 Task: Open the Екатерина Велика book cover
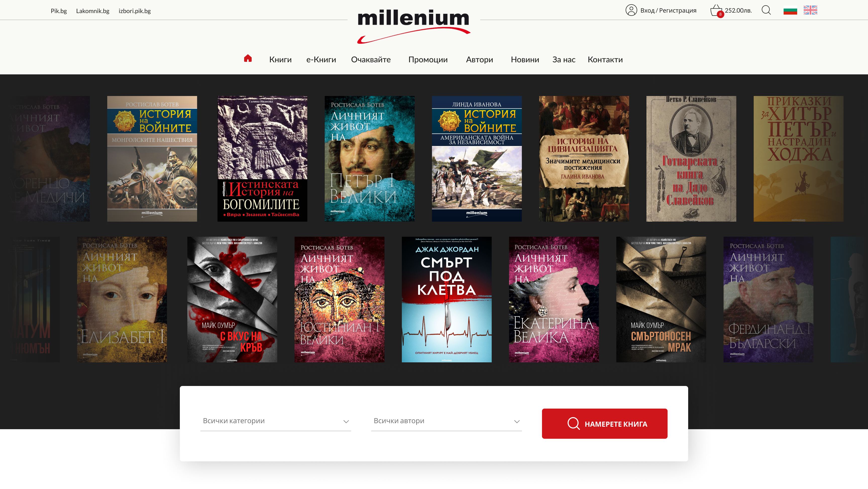click(554, 300)
